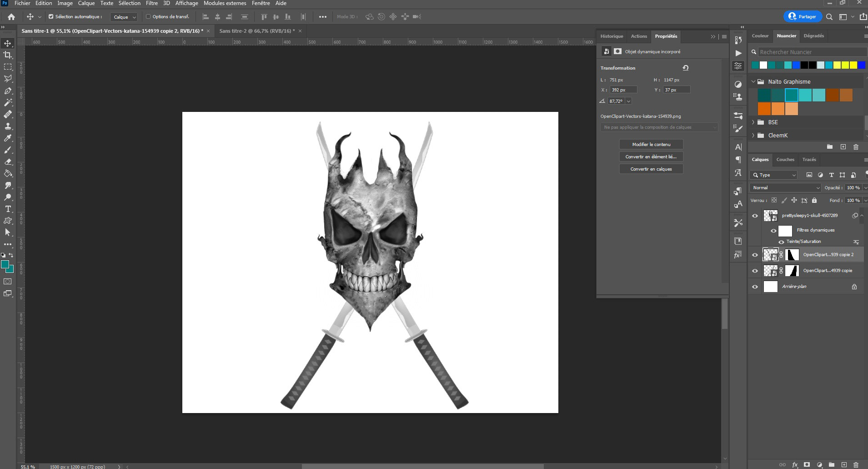The width and height of the screenshot is (868, 469).
Task: Hide the Filtres dynamiques smart filters
Action: 773,231
